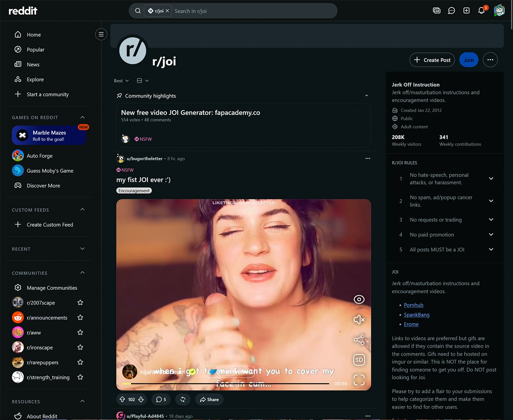Remove the r/joi filter chip from search
513x420 pixels.
point(167,11)
